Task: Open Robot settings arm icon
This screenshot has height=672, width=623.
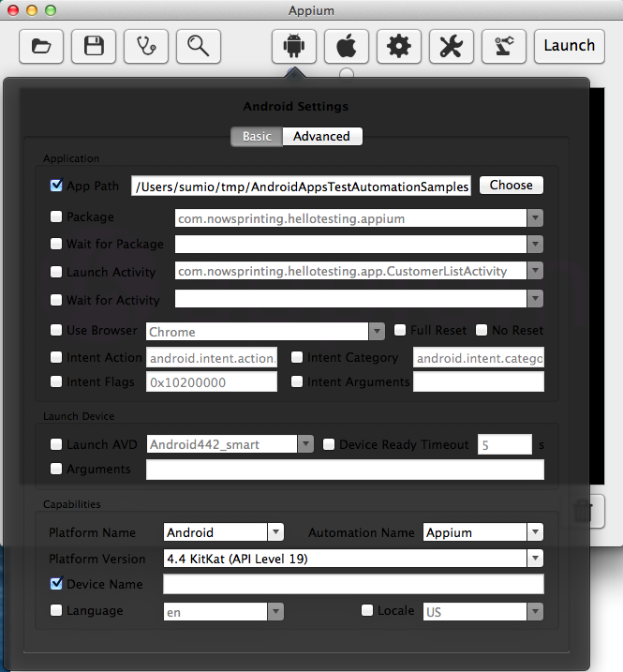Action: (504, 46)
